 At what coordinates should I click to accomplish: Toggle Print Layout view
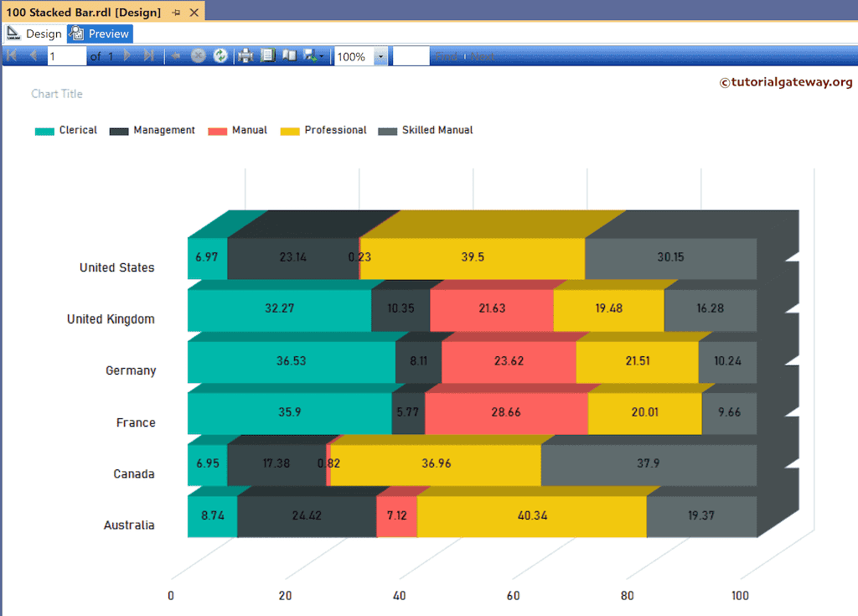tap(289, 55)
